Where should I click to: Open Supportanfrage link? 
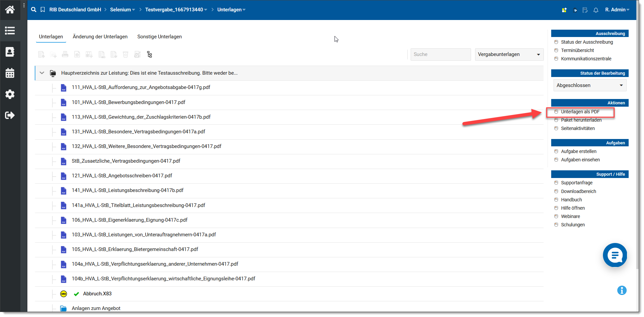(577, 183)
